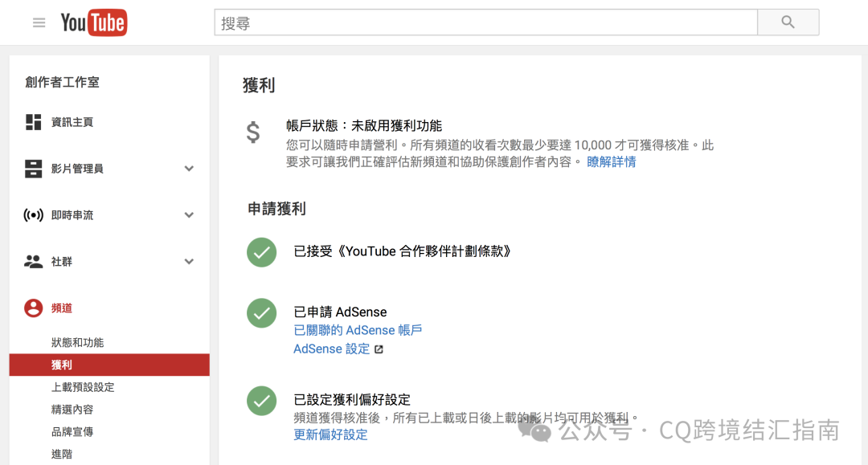This screenshot has width=868, height=465.
Task: Click the 獲利 page title
Action: [259, 85]
